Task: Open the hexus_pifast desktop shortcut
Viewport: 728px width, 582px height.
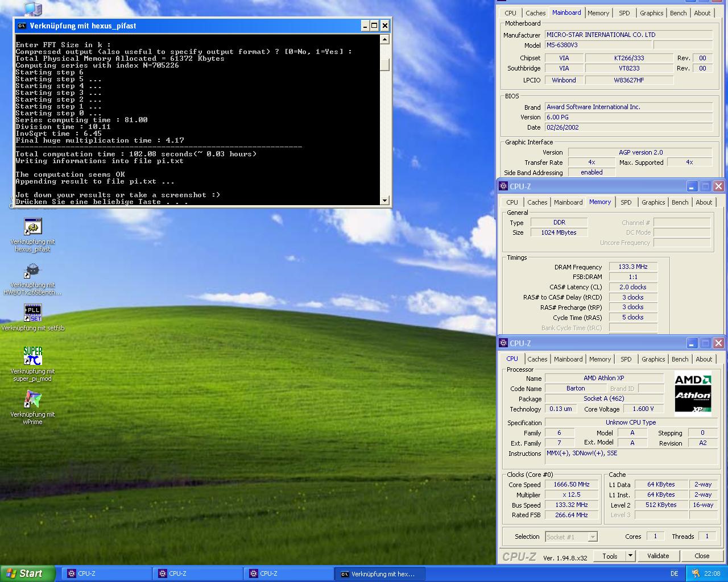Action: coord(32,235)
